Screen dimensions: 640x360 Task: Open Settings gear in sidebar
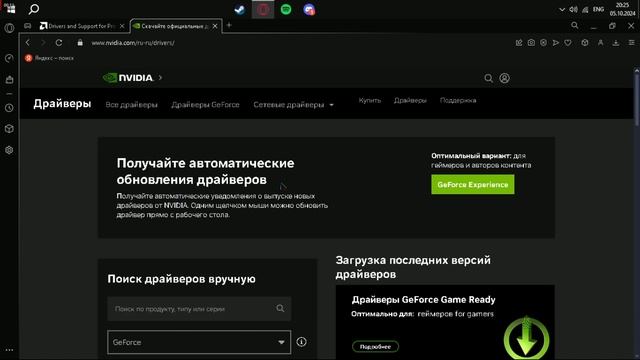point(9,150)
